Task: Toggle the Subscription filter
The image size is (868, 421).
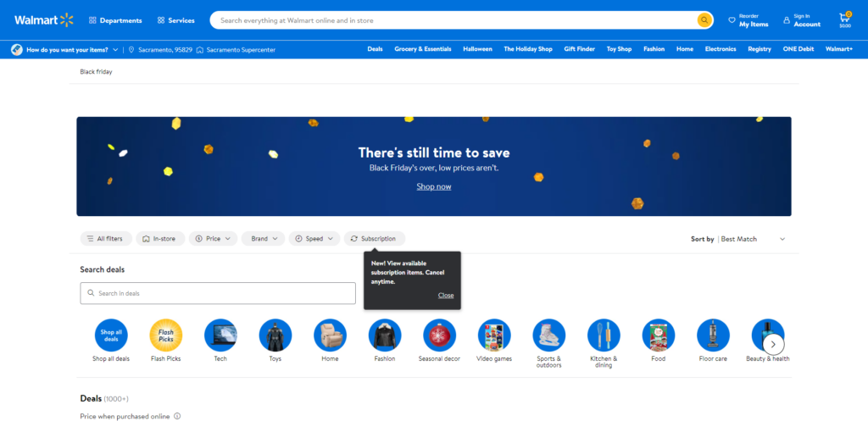Action: (374, 238)
